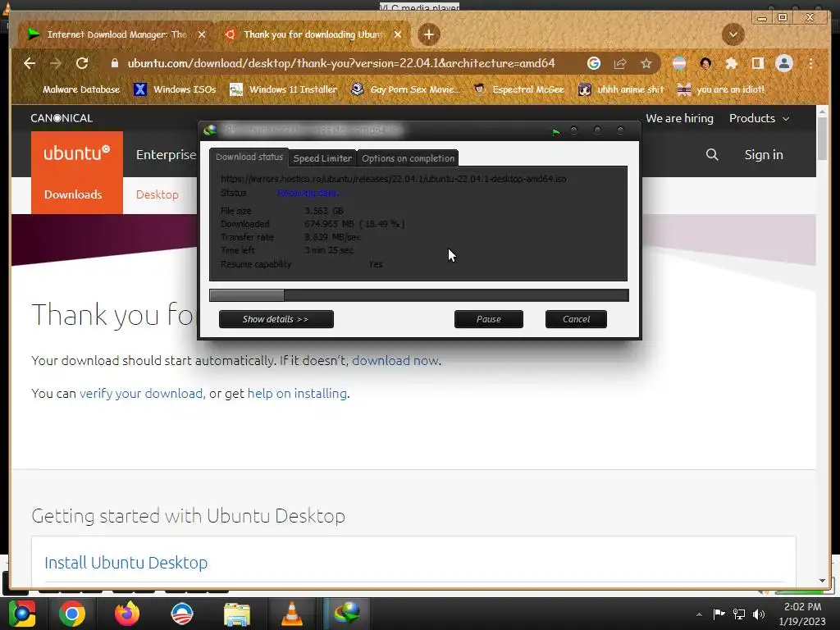This screenshot has width=840, height=630.
Task: Close the Thank you for downloading Ubuntu tab
Action: [x=398, y=34]
